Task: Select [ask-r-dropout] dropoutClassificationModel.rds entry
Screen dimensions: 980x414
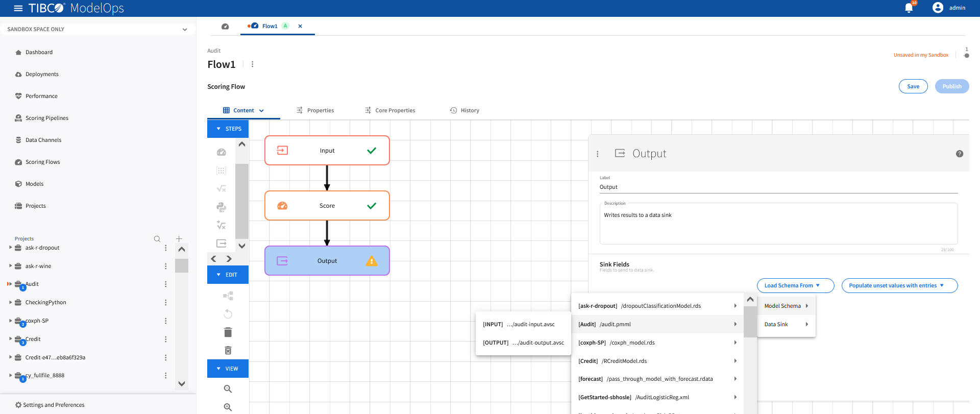Action: click(x=657, y=306)
